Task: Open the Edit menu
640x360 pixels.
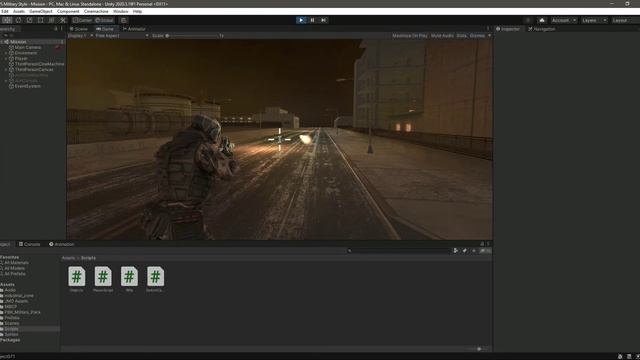Action: 4,11
